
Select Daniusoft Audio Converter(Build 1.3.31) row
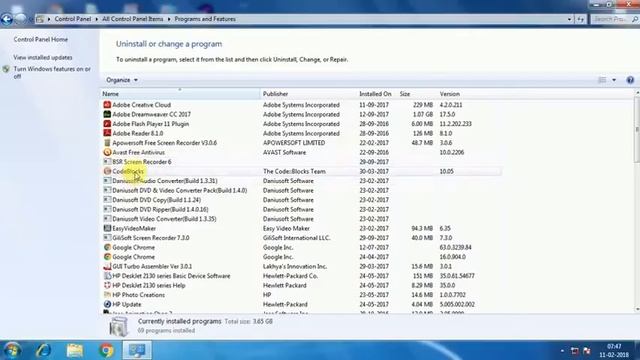coord(301,181)
